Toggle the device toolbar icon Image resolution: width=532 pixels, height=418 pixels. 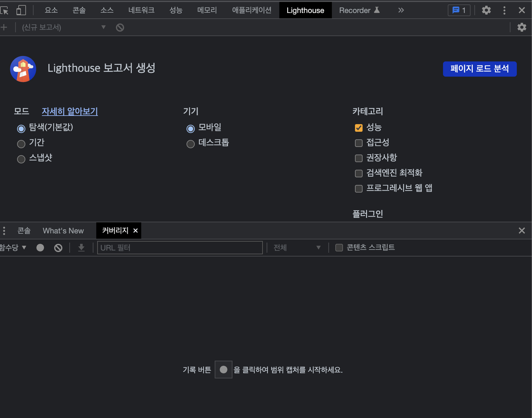click(x=21, y=10)
